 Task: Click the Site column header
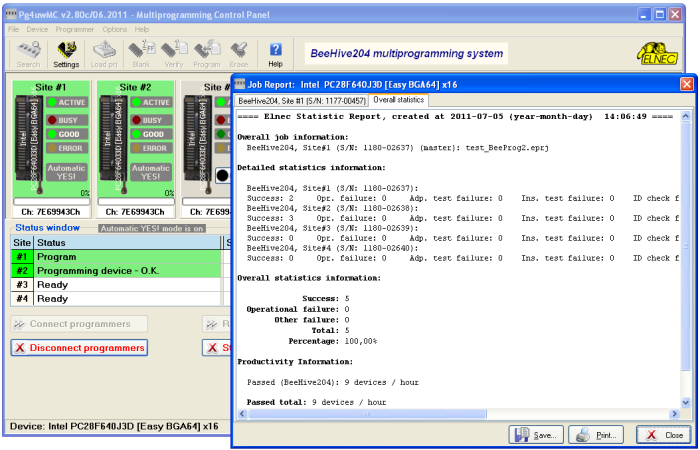point(22,243)
